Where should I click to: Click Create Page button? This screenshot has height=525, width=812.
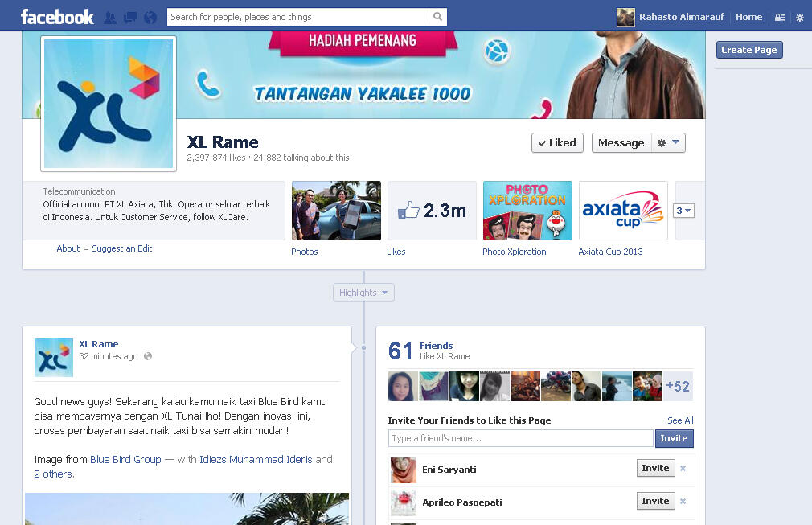(x=748, y=50)
